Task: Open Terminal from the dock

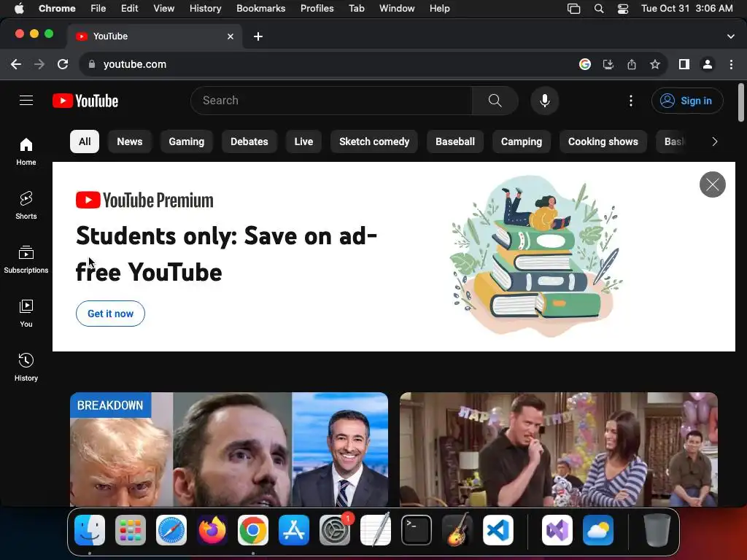Action: pyautogui.click(x=417, y=530)
